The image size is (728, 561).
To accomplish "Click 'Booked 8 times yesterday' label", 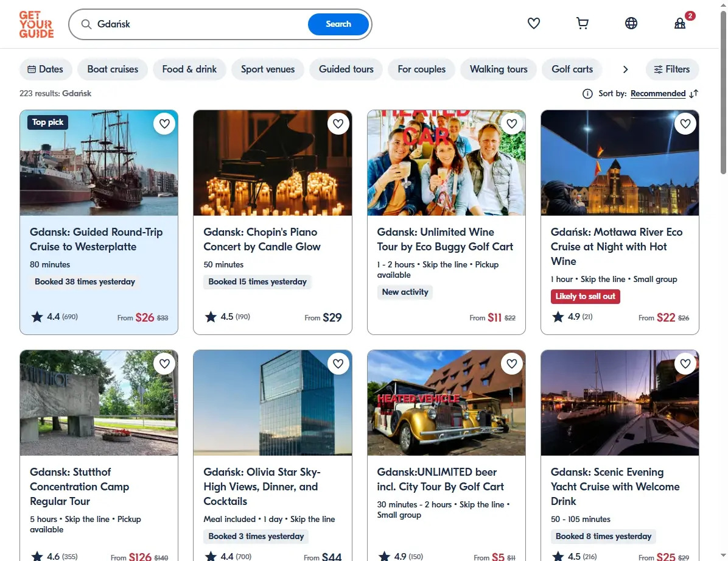I will [604, 537].
